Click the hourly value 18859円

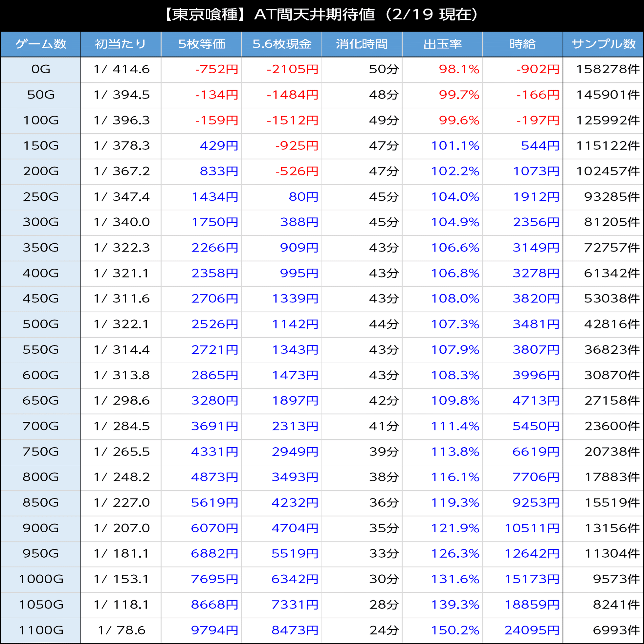532,605
